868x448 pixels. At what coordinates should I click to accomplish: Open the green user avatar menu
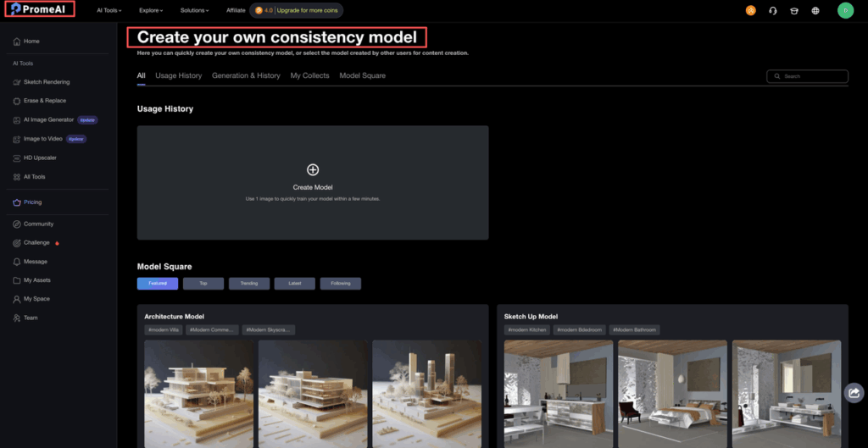tap(845, 10)
